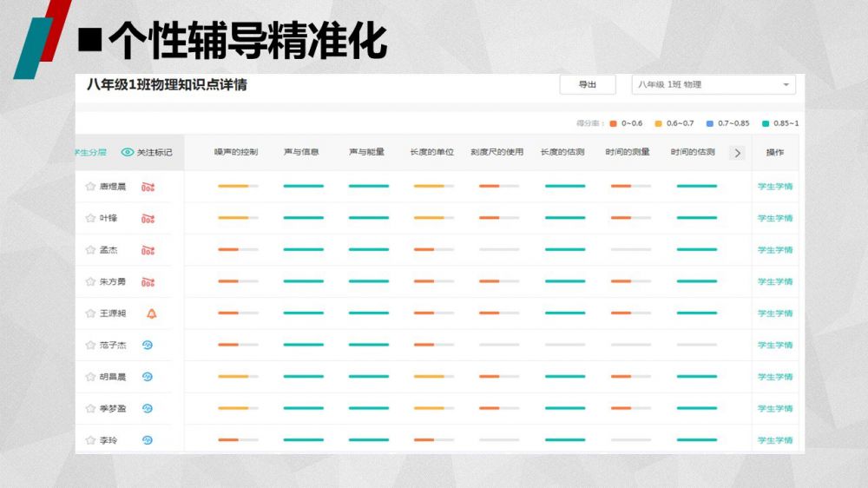Open 学生学情 link for 唐煜晨
Screen dimensions: 868x488
point(775,187)
